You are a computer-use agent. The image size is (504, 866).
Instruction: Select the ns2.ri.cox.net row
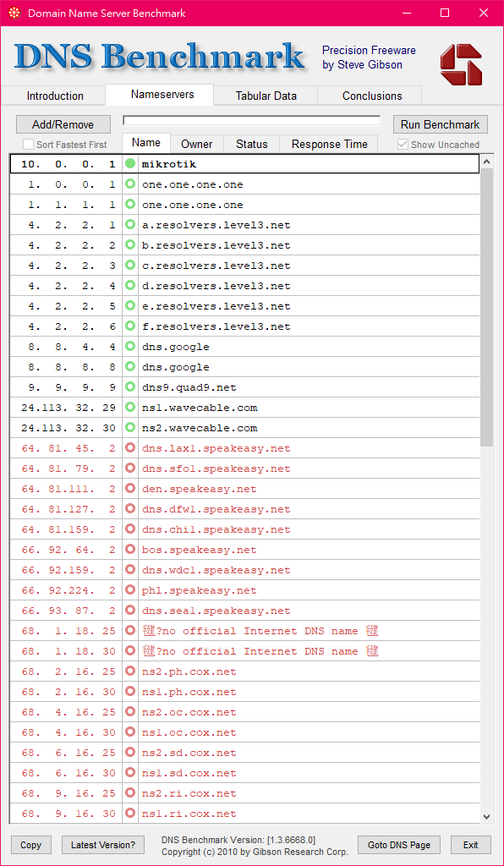244,793
